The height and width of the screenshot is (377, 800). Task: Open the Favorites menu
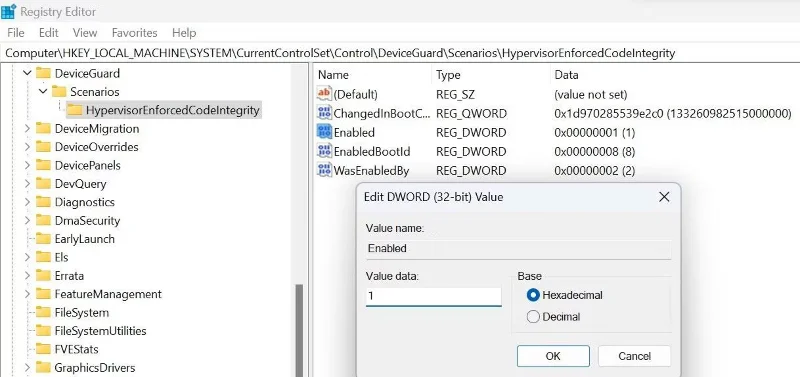tap(135, 33)
